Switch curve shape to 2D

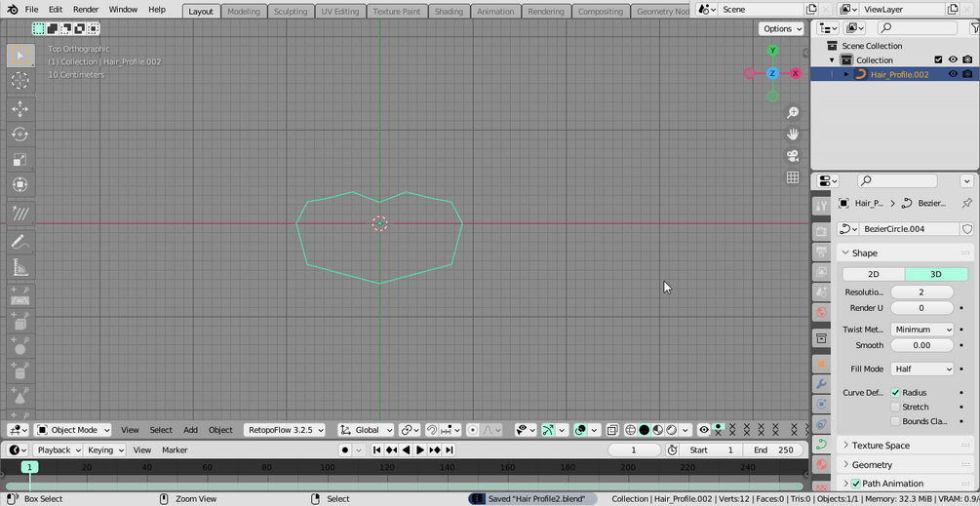point(874,274)
